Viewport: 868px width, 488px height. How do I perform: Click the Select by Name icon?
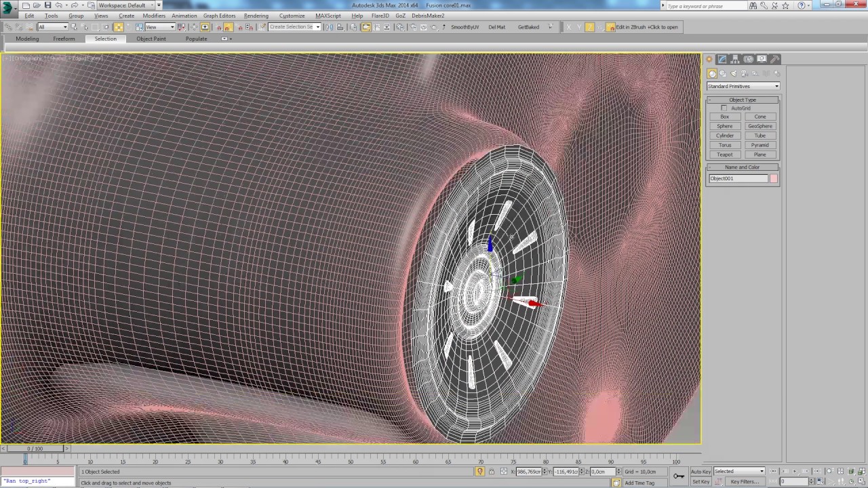tap(85, 27)
